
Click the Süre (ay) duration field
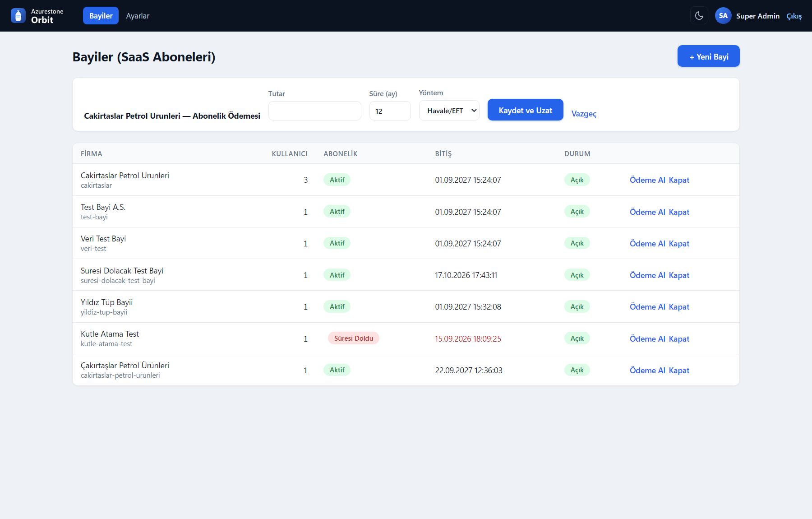click(x=390, y=111)
